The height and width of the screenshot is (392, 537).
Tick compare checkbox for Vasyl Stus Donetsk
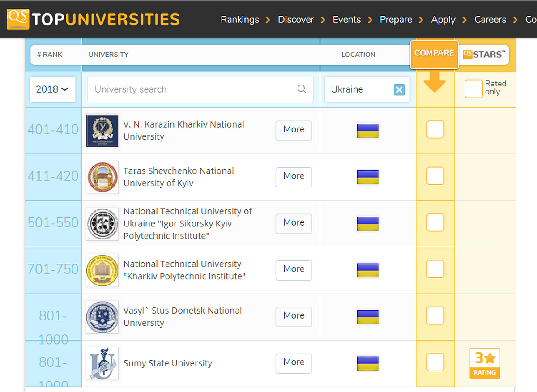[435, 315]
